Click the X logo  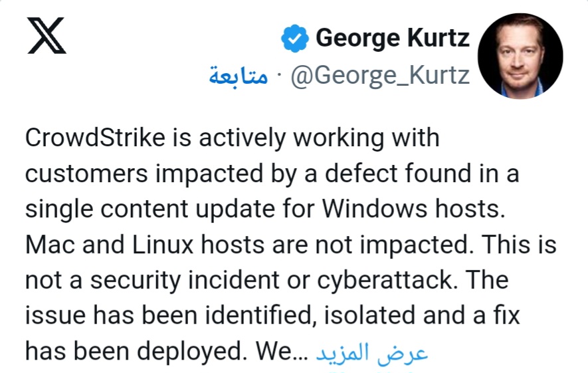click(47, 35)
